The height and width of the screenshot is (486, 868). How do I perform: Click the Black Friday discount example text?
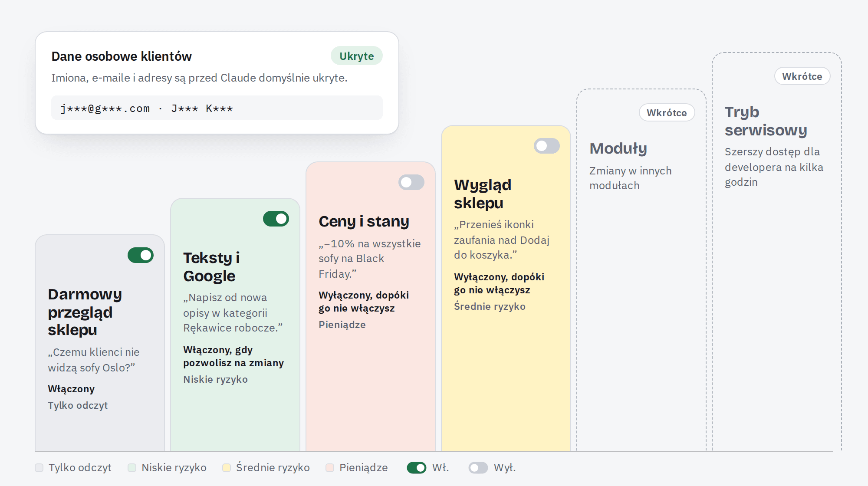click(x=370, y=259)
